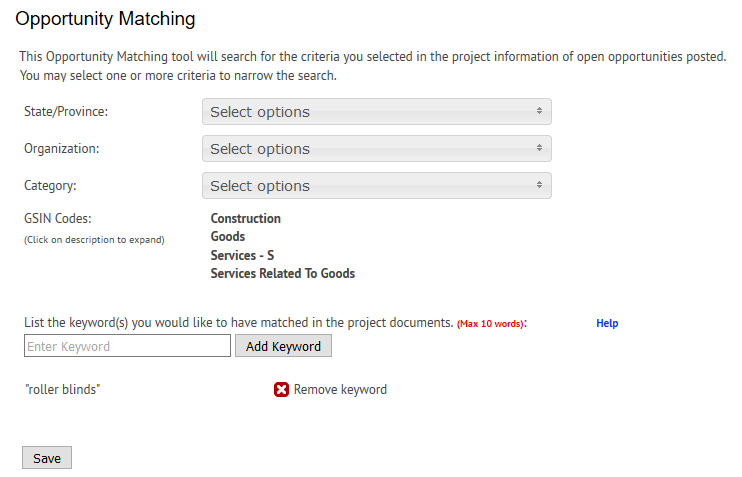Expand Services Related To Goods group

tap(282, 274)
